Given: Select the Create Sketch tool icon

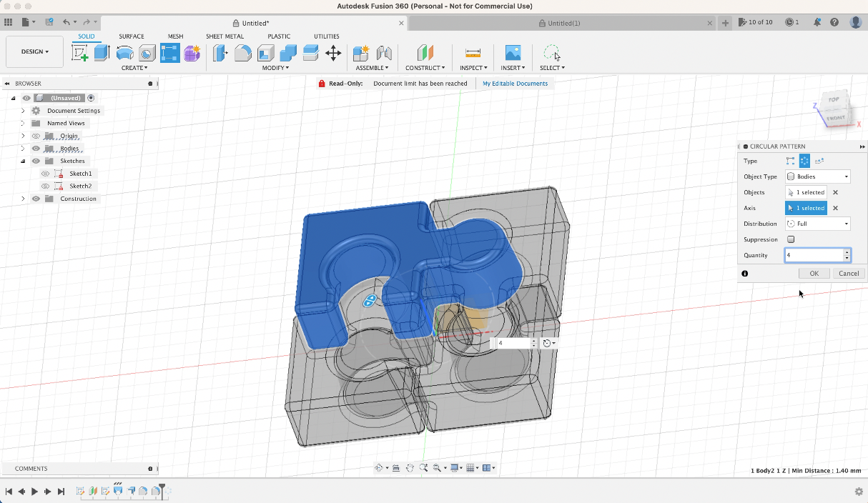Looking at the screenshot, I should point(80,53).
